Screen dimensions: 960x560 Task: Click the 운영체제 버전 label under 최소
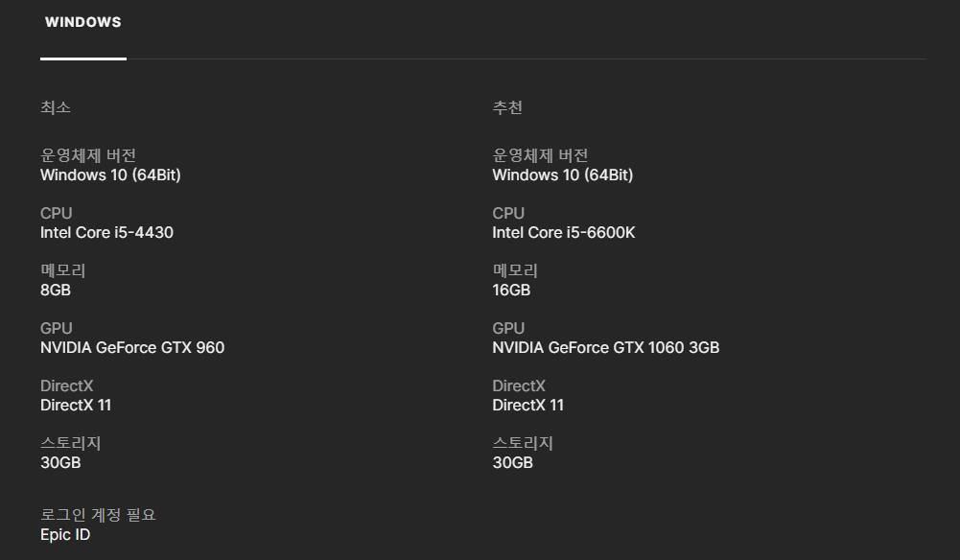click(88, 155)
